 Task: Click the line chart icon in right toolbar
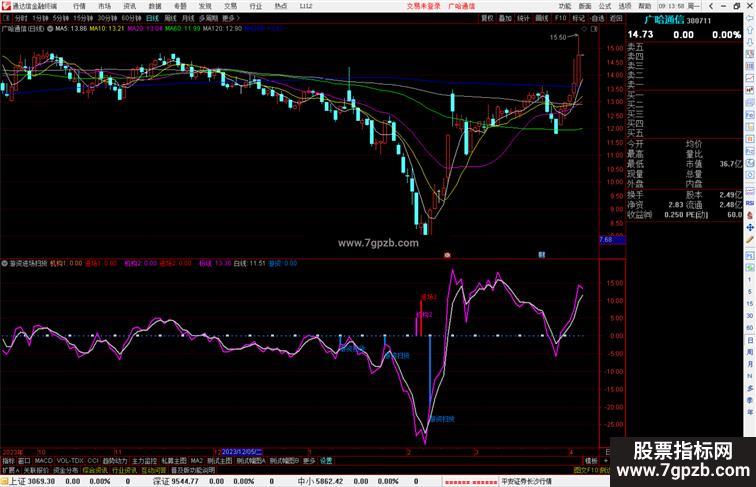(x=750, y=78)
